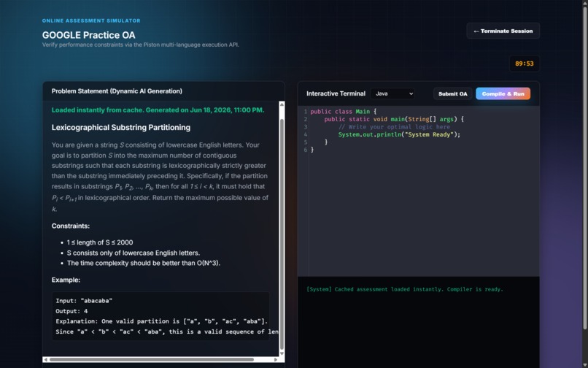The image size is (588, 368).
Task: Click the 'Lexicographical Substring Partitioning' title
Action: 121,127
